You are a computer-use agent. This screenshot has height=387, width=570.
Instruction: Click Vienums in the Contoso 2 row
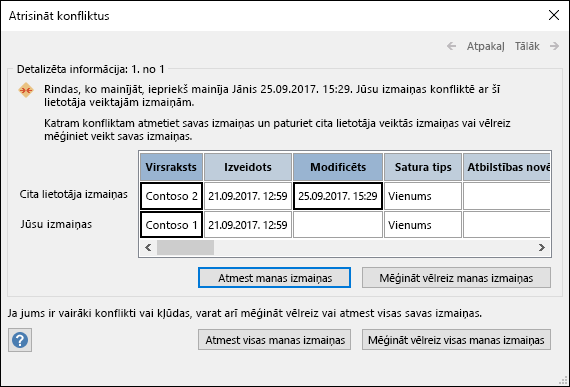coord(423,196)
